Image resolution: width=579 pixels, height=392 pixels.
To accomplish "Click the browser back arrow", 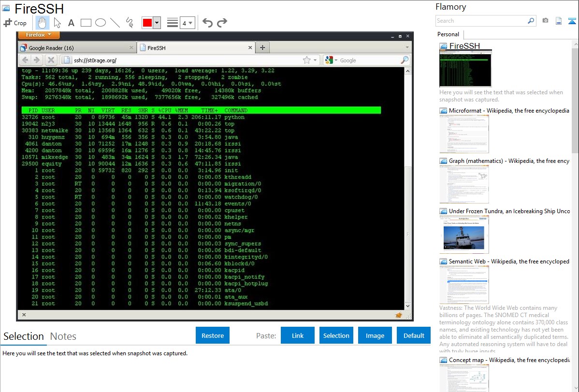I will tap(25, 60).
